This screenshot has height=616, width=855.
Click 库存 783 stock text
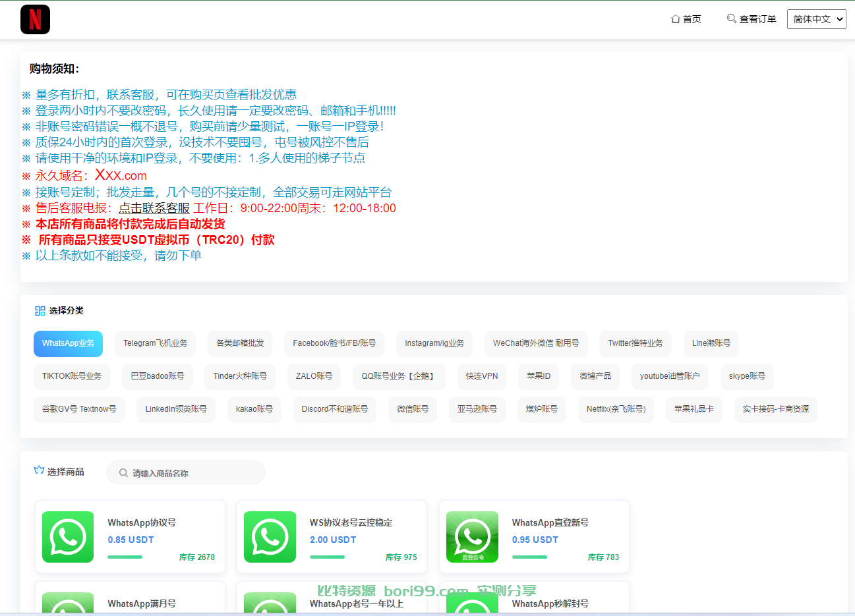click(604, 557)
